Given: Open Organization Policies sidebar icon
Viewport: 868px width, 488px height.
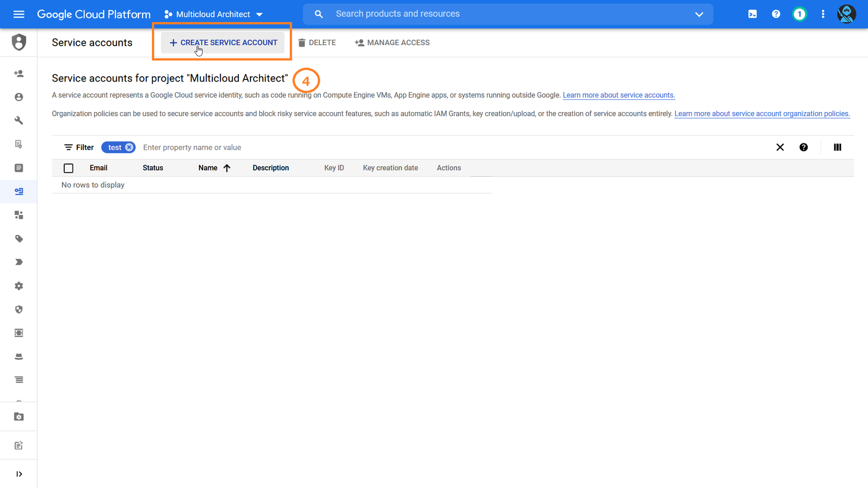Looking at the screenshot, I should [19, 168].
